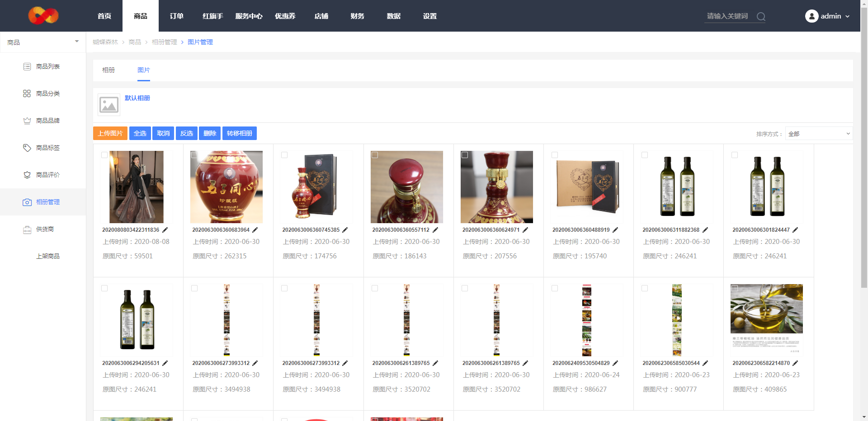Open the 优惠券 top navigation tab
The image size is (868, 421).
285,16
